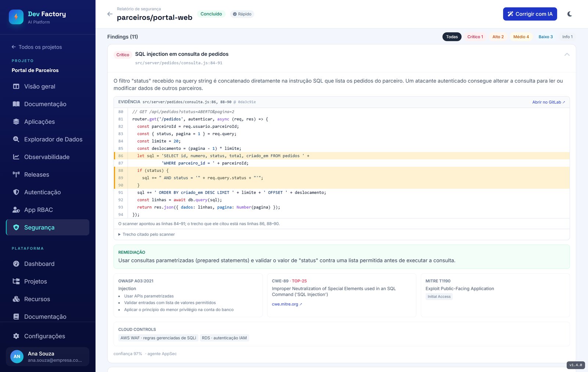Click the Rápido scan mode badge
This screenshot has width=588, height=372.
(x=242, y=14)
